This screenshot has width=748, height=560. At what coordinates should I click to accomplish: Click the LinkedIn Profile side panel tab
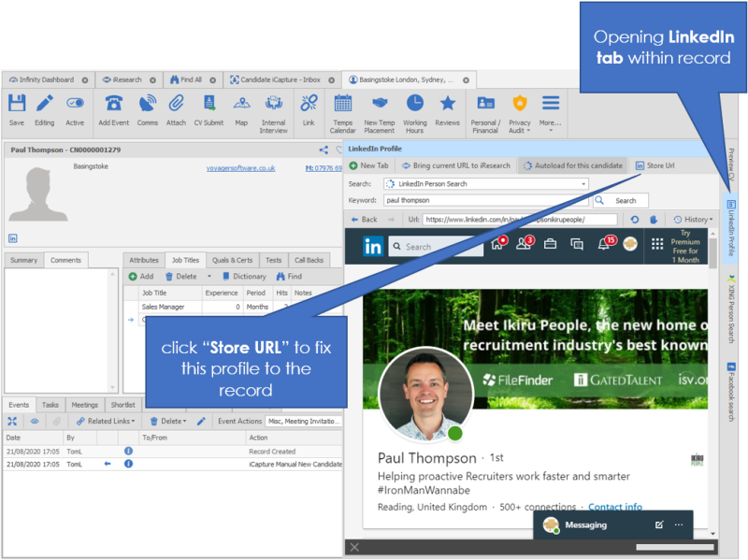coord(731,228)
